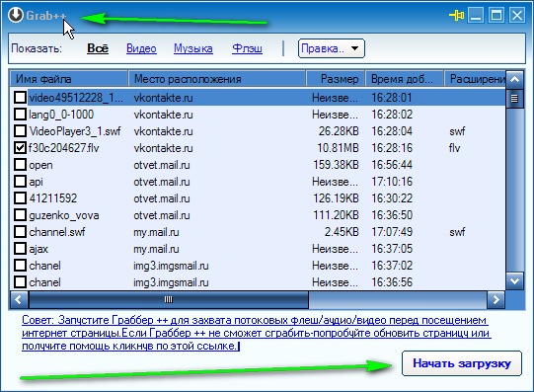Viewport: 534px width, 392px height.
Task: Sort by Время доб... column header
Action: 405,79
